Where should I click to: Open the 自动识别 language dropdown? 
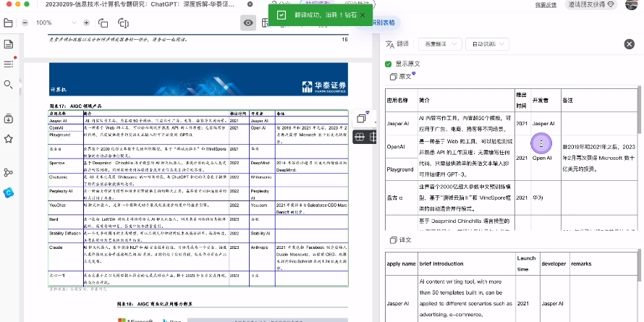tap(488, 44)
